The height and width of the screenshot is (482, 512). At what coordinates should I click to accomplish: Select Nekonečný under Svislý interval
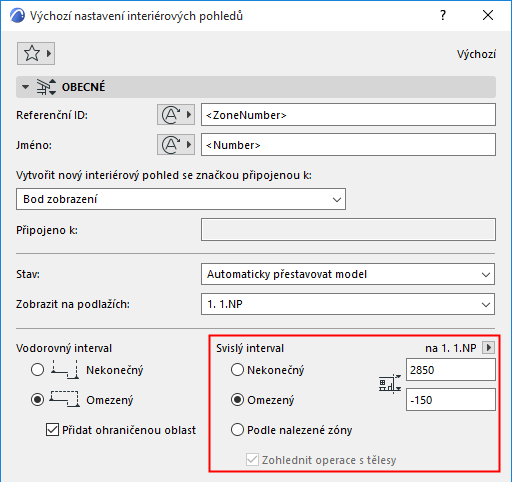pos(237,370)
